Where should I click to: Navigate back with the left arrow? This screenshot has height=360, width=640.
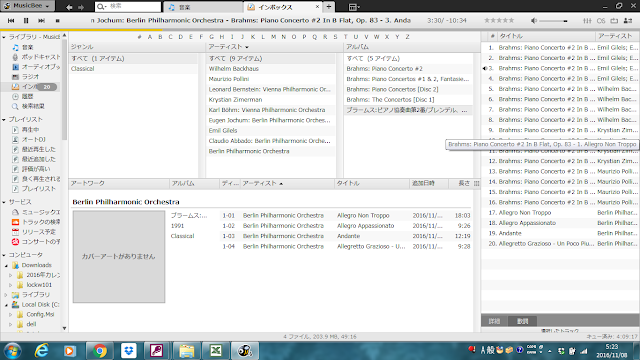coord(69,7)
